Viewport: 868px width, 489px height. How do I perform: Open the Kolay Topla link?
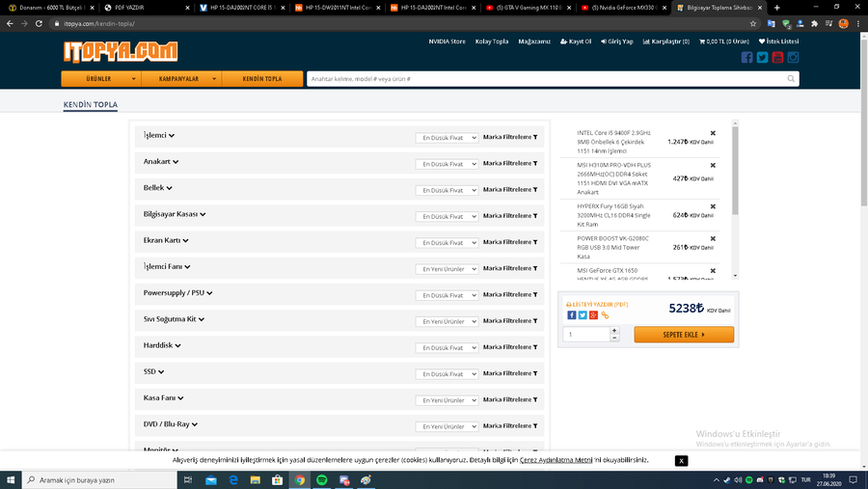point(492,41)
